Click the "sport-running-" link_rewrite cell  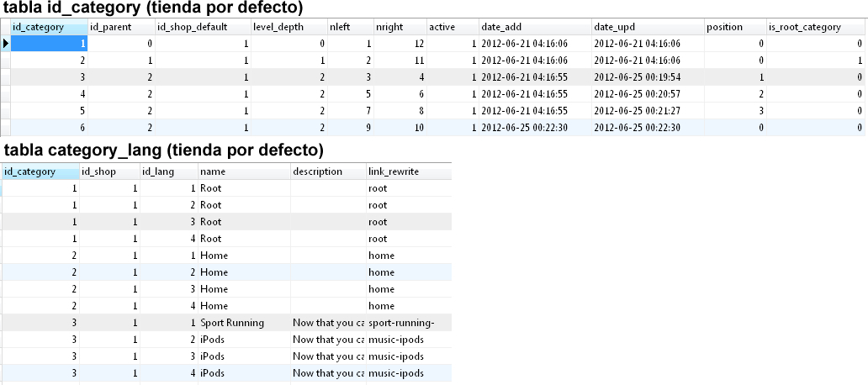pos(407,323)
